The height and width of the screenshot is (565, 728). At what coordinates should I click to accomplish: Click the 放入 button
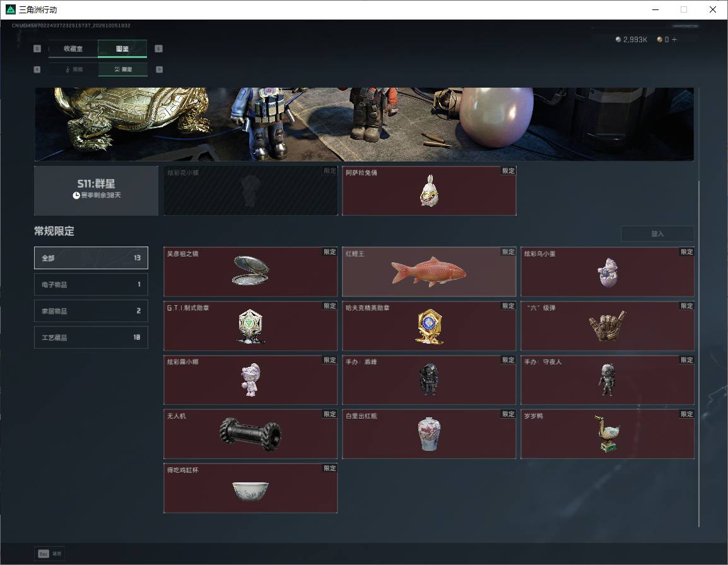pos(657,233)
